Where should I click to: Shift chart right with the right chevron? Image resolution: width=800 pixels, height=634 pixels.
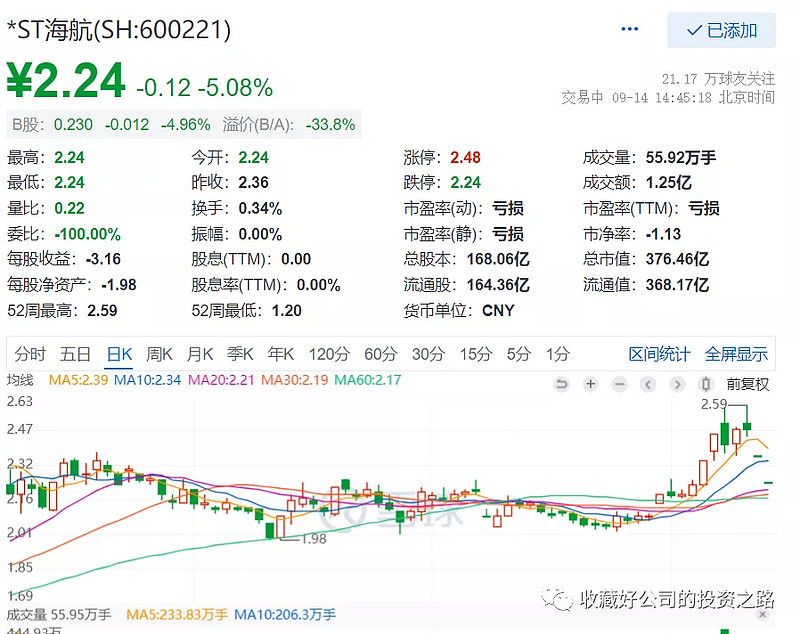677,384
